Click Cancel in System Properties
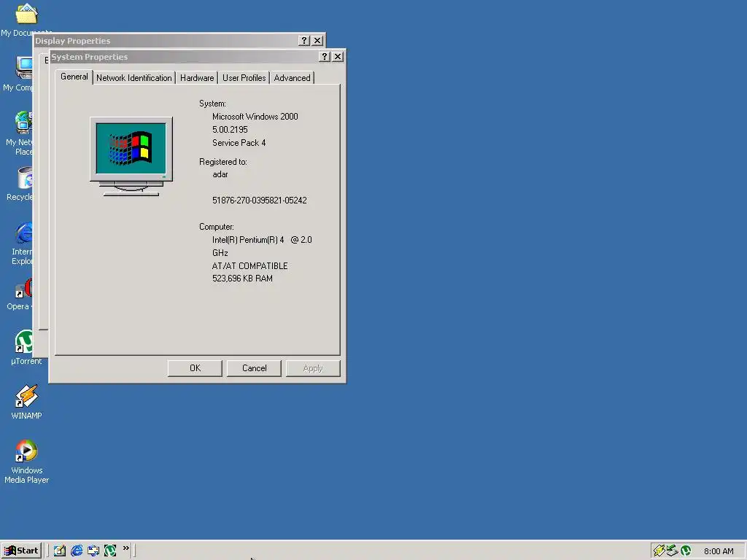The width and height of the screenshot is (747, 560). click(x=254, y=368)
